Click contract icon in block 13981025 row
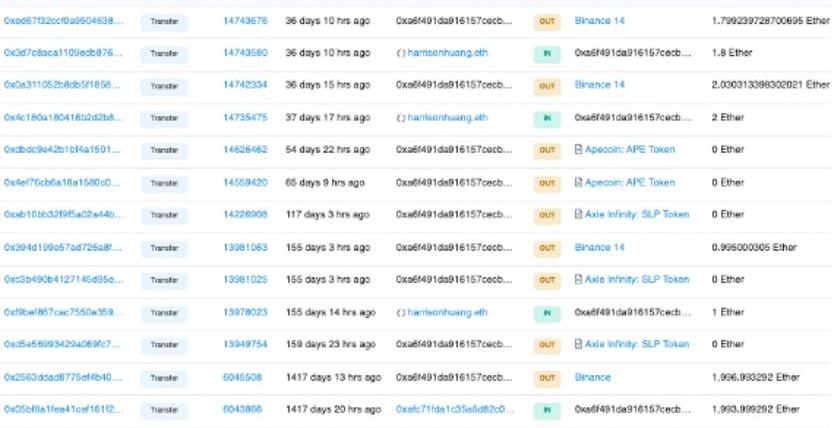Image resolution: width=832 pixels, height=428 pixels. tap(579, 279)
